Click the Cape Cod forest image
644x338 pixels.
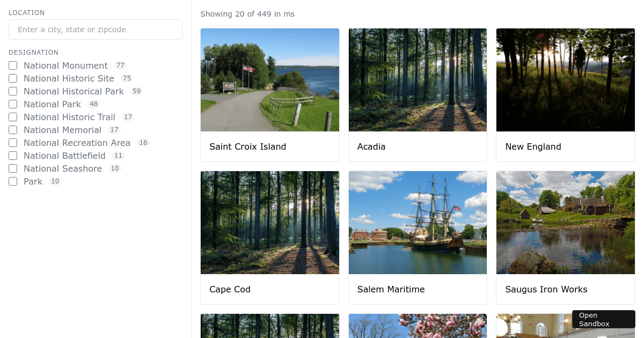pos(269,222)
